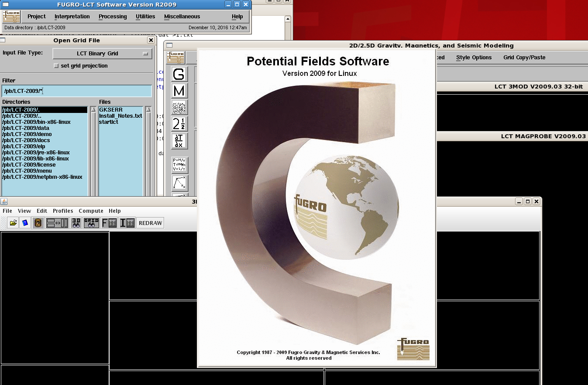Viewport: 588px width, 385px height.
Task: Click the Directories list vertical scrollbar
Action: tap(93, 151)
